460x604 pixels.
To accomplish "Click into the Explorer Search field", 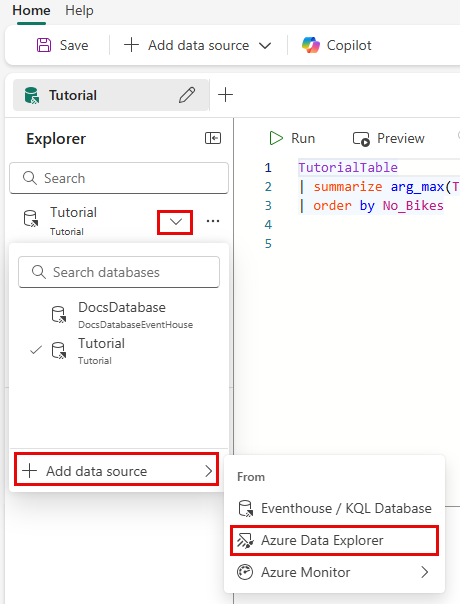I will point(119,178).
